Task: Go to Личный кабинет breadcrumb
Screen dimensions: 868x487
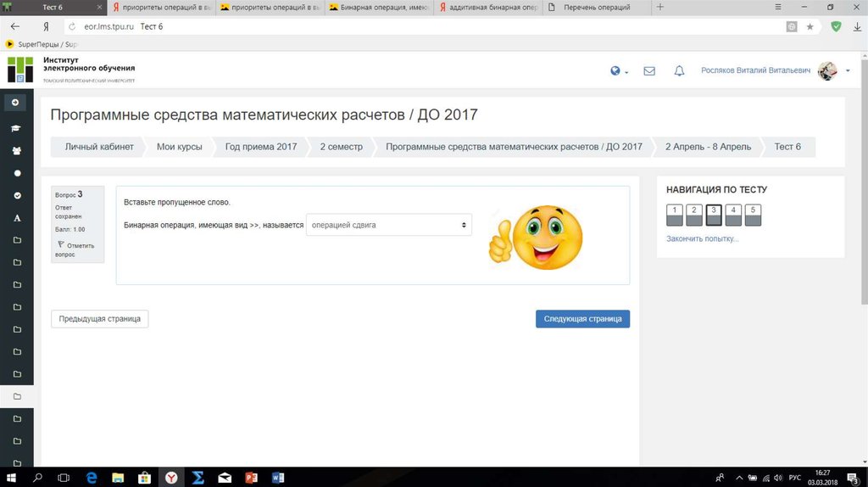Action: pyautogui.click(x=99, y=147)
